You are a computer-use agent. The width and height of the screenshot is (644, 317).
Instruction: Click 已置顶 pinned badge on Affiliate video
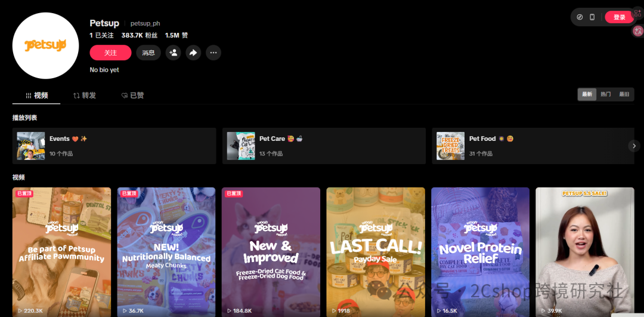point(24,193)
